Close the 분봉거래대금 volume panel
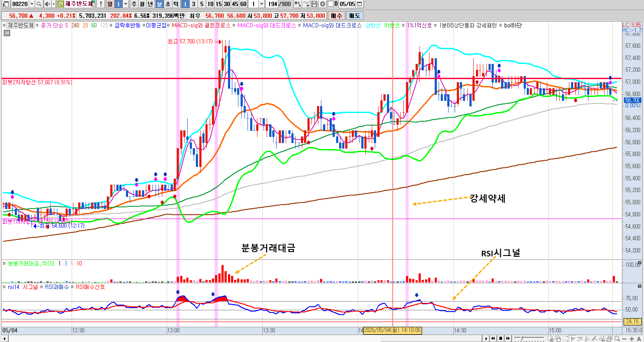This screenshot has width=644, height=342. tap(639, 263)
